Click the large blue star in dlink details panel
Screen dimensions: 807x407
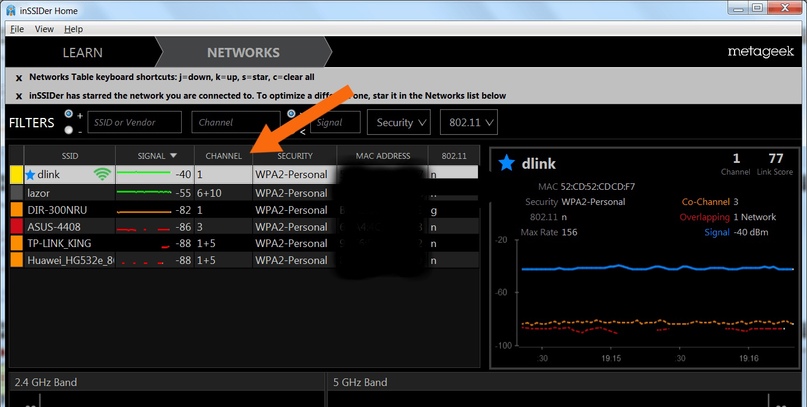506,163
